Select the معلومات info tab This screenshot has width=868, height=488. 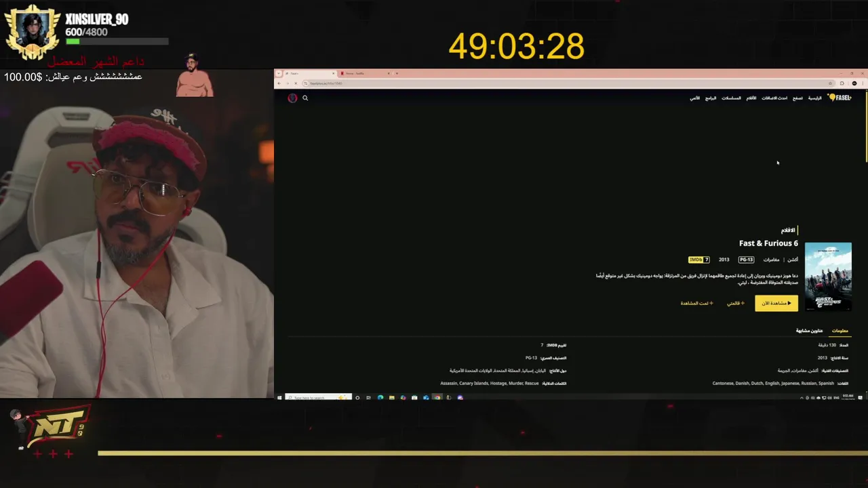point(840,331)
